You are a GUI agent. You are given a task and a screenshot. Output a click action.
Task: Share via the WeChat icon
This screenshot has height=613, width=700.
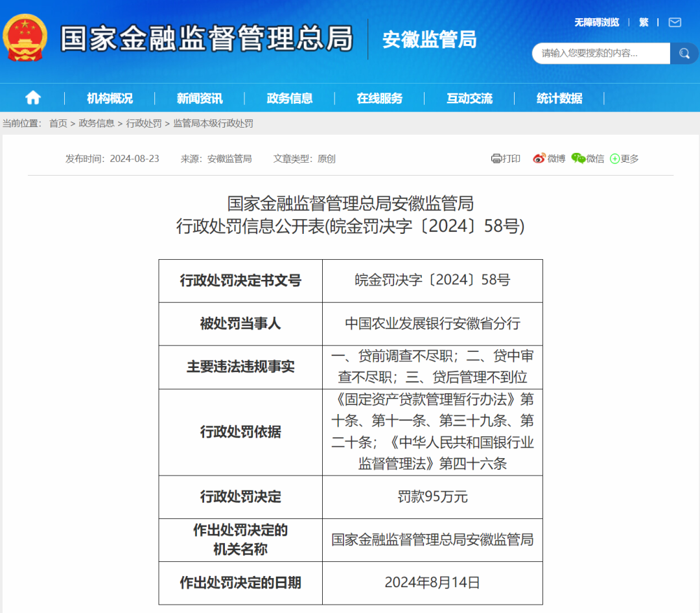click(x=578, y=159)
